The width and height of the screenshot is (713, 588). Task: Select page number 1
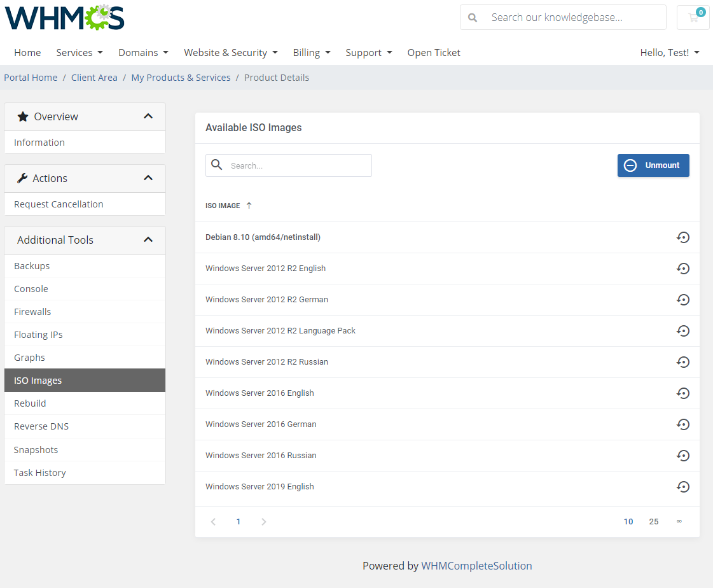(x=239, y=522)
